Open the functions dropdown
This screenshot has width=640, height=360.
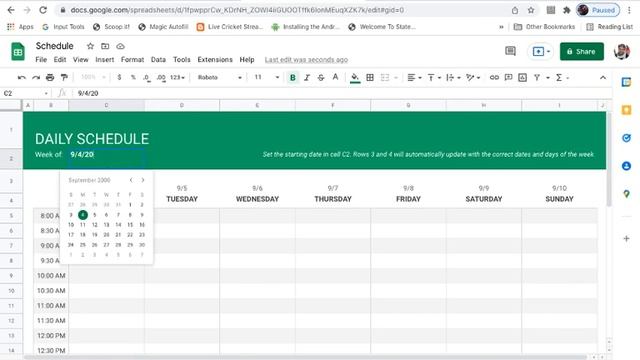[x=562, y=77]
